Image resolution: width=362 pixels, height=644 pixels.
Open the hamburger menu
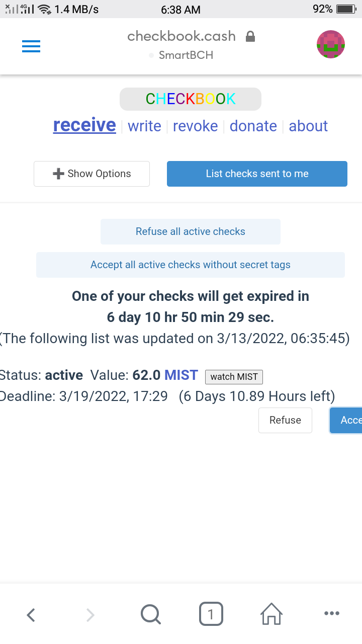click(x=31, y=46)
